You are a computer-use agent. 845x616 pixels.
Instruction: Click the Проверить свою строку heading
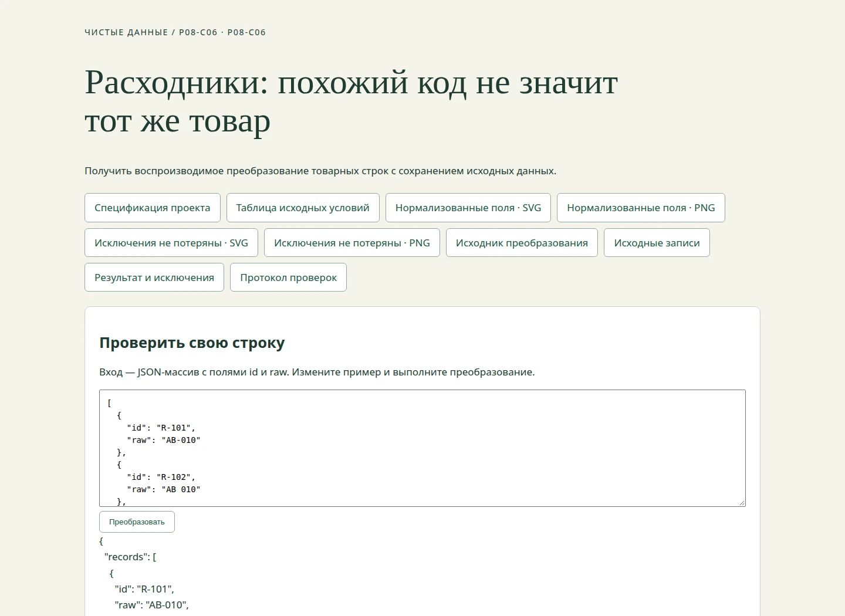click(x=192, y=343)
